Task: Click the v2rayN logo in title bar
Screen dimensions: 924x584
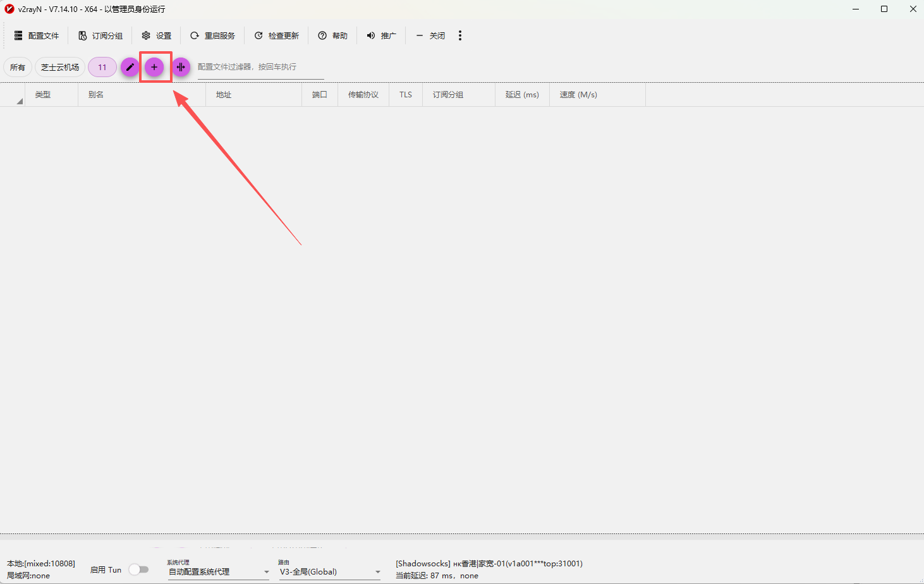Action: tap(9, 9)
